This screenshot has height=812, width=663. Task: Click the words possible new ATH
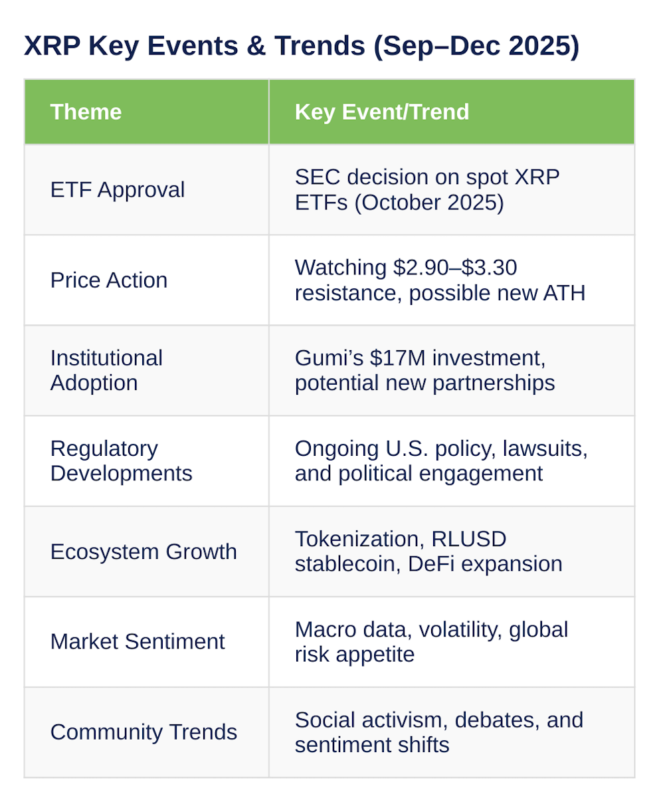[x=498, y=292]
